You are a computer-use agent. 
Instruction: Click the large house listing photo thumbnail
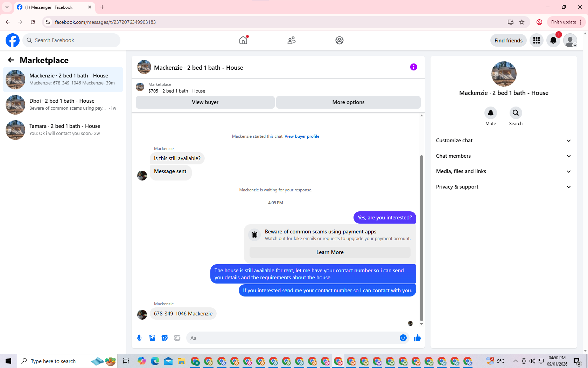[504, 74]
